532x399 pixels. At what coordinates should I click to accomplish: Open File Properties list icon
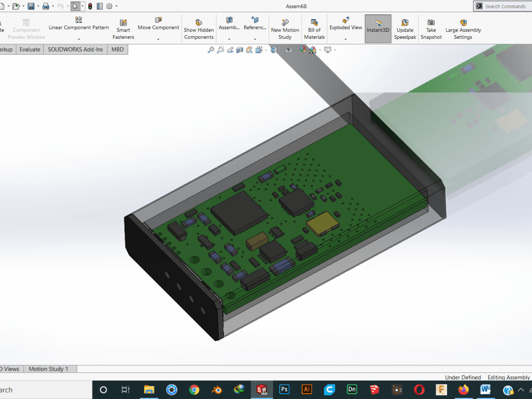(100, 6)
